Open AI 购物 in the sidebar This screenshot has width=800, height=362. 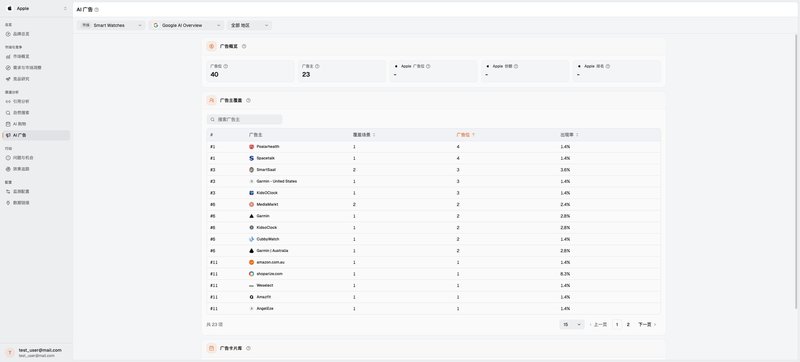point(36,124)
